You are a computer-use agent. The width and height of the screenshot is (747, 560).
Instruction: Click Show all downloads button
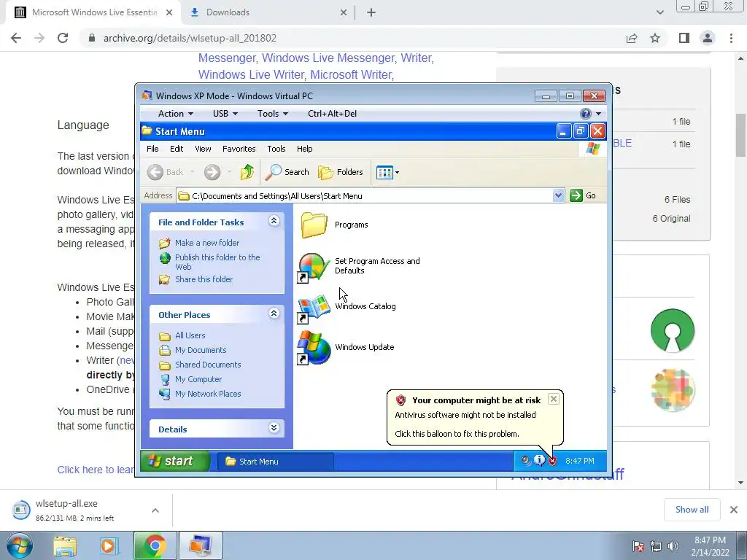coord(692,510)
